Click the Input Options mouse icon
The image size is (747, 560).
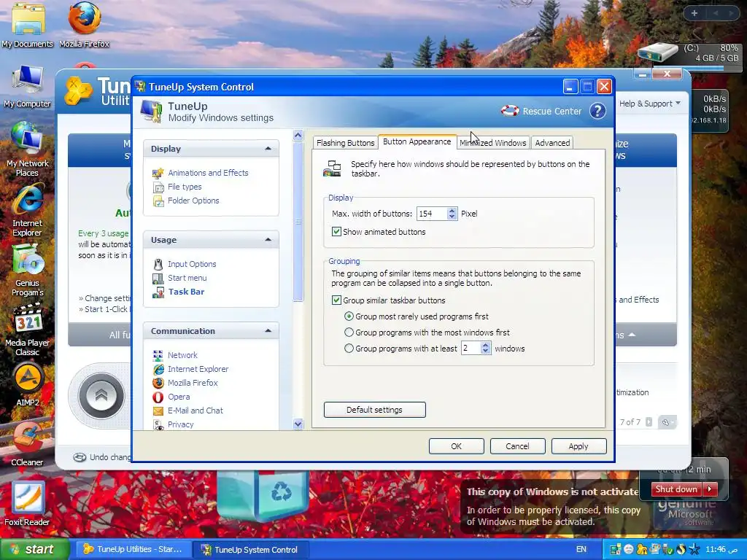point(158,264)
